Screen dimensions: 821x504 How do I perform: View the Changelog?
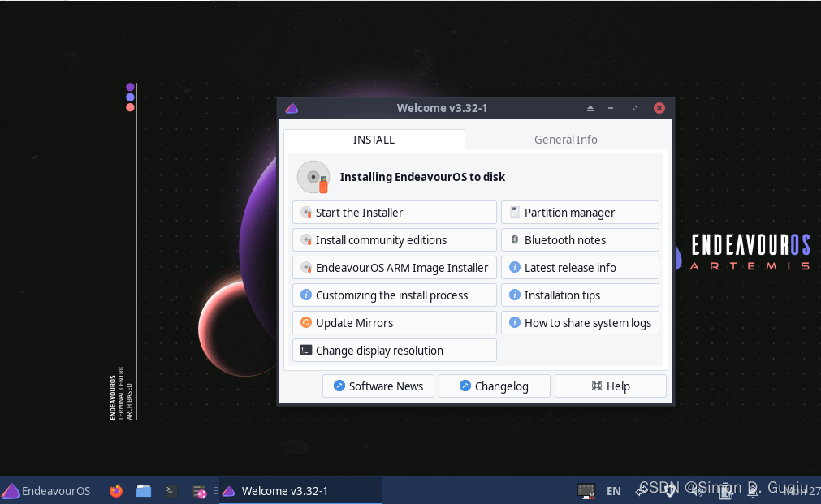coord(495,386)
